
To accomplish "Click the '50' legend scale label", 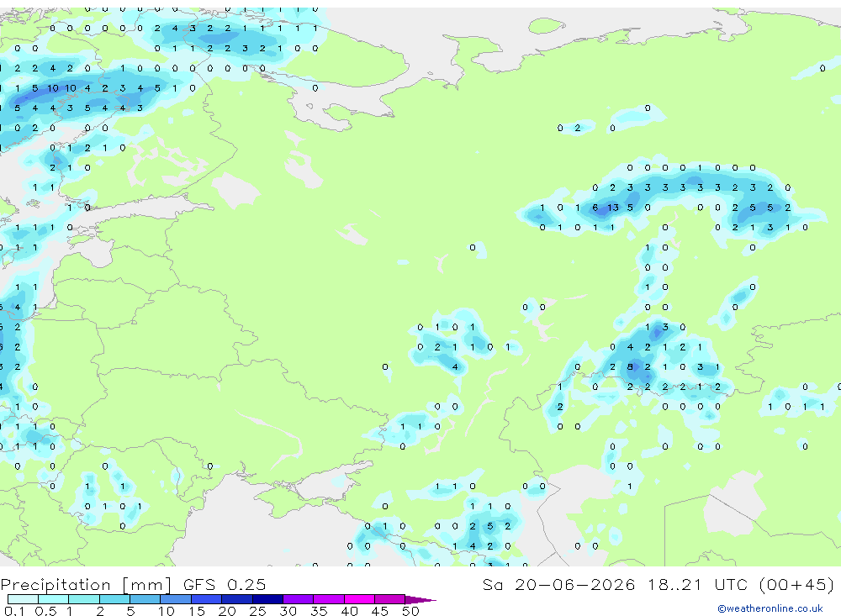I will pos(410,611).
